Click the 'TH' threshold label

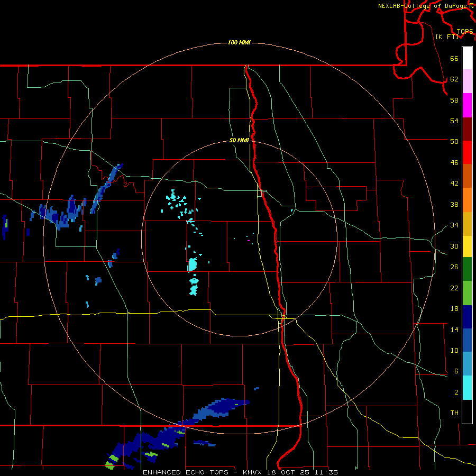click(x=454, y=413)
